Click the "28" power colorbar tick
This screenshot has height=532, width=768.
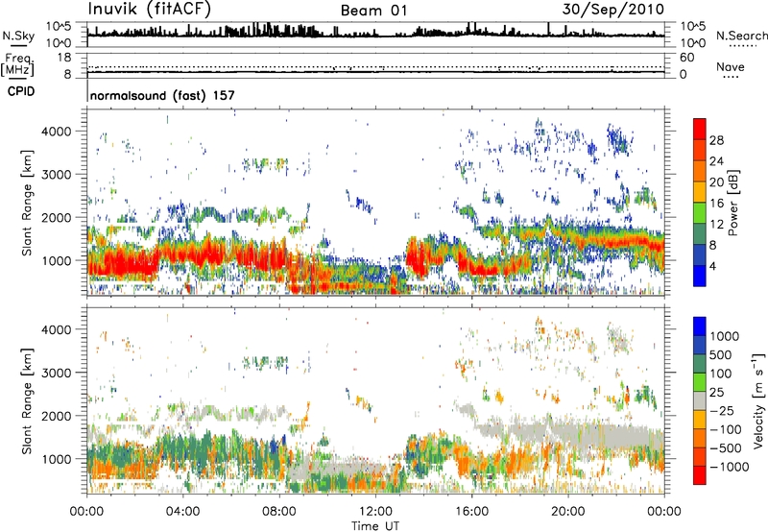pos(716,140)
